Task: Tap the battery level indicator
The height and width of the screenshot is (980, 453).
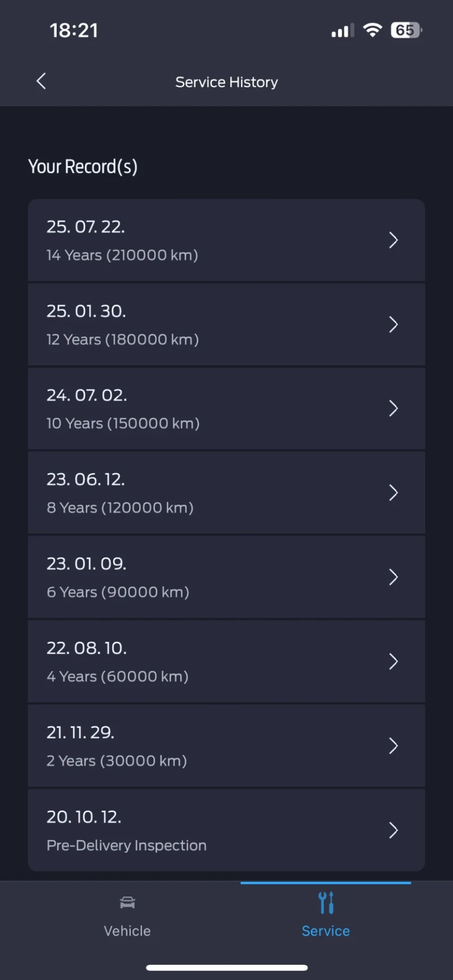Action: [x=405, y=30]
